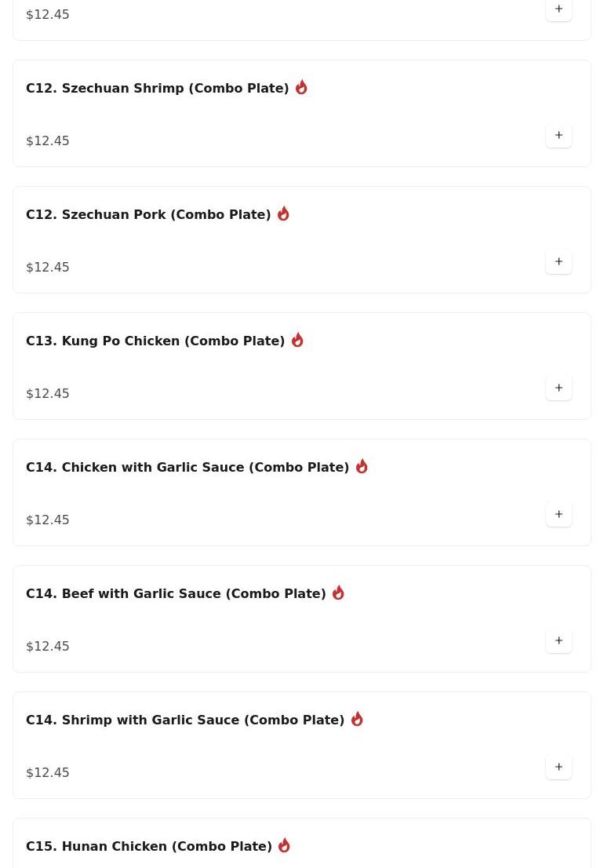Click the spicy flame icon beside Hunan Chicken
The height and width of the screenshot is (868, 604).
click(284, 845)
